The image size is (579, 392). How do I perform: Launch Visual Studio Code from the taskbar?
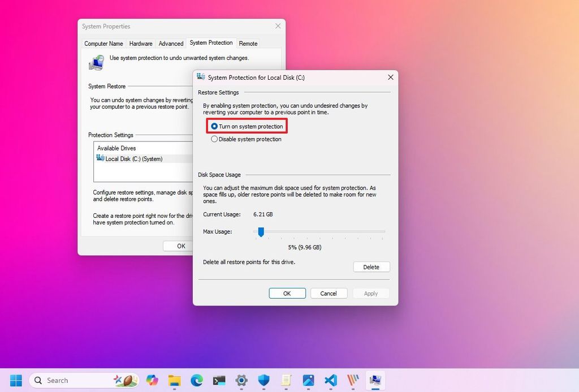(x=331, y=380)
